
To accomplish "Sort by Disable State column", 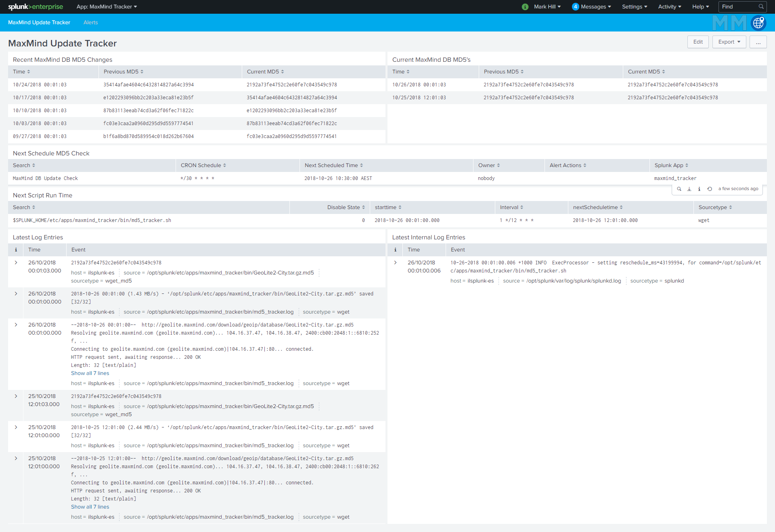I will point(346,207).
